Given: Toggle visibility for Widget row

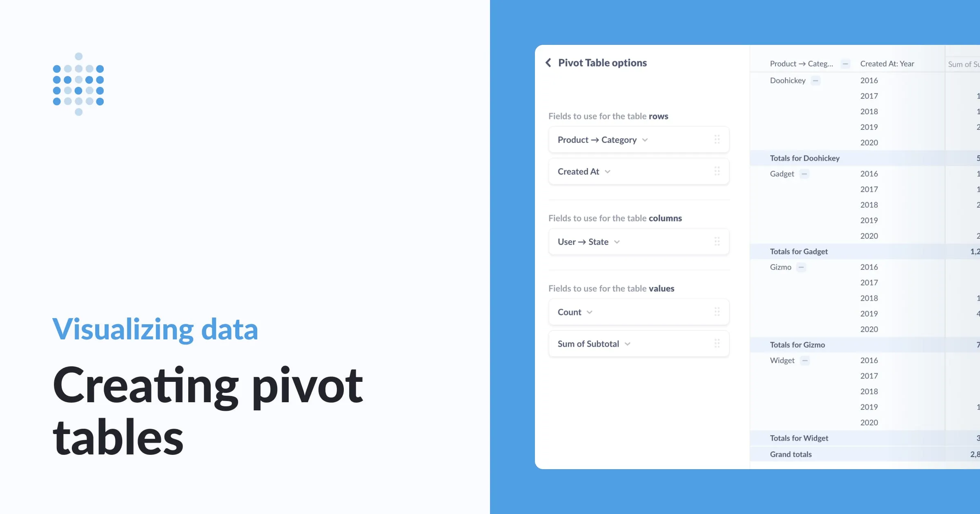Looking at the screenshot, I should [x=805, y=360].
